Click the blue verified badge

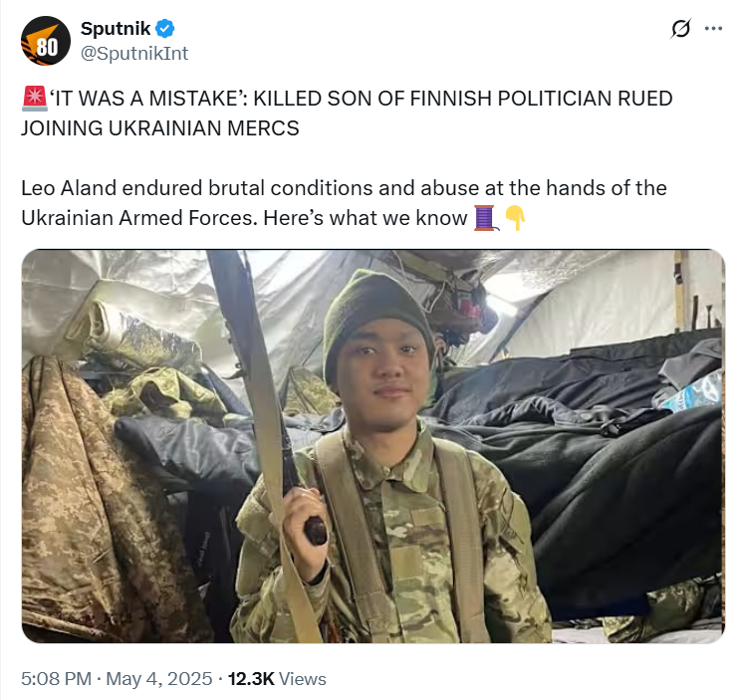click(x=165, y=29)
